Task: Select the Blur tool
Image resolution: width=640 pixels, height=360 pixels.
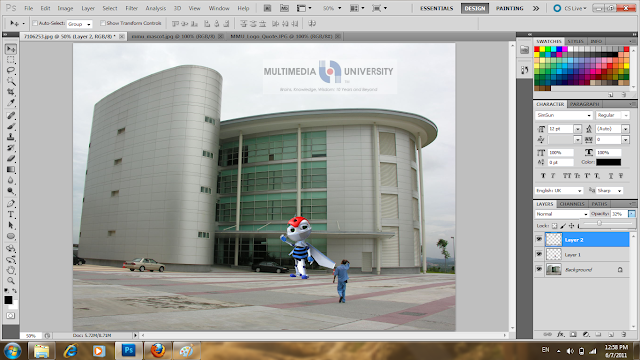Action: pos(11,180)
